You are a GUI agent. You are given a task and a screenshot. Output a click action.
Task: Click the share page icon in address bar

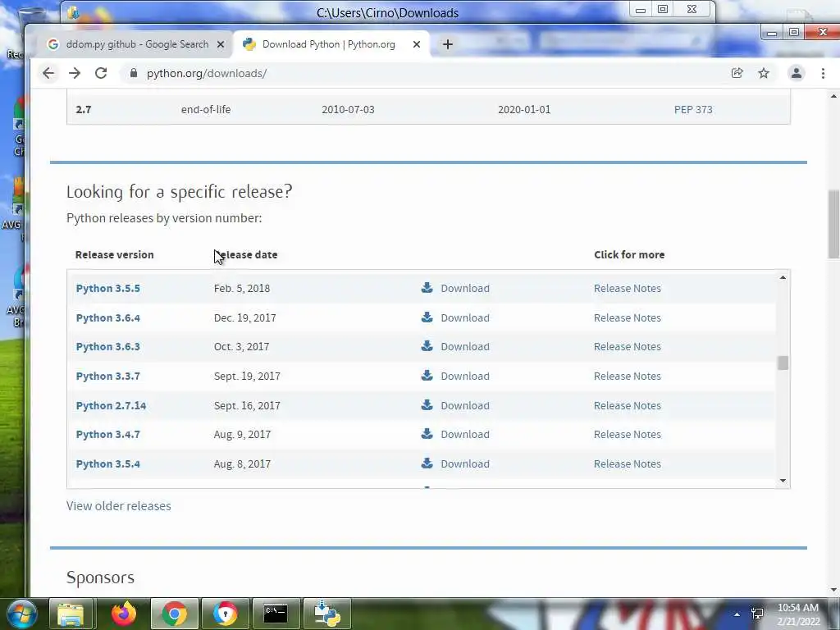tap(737, 73)
